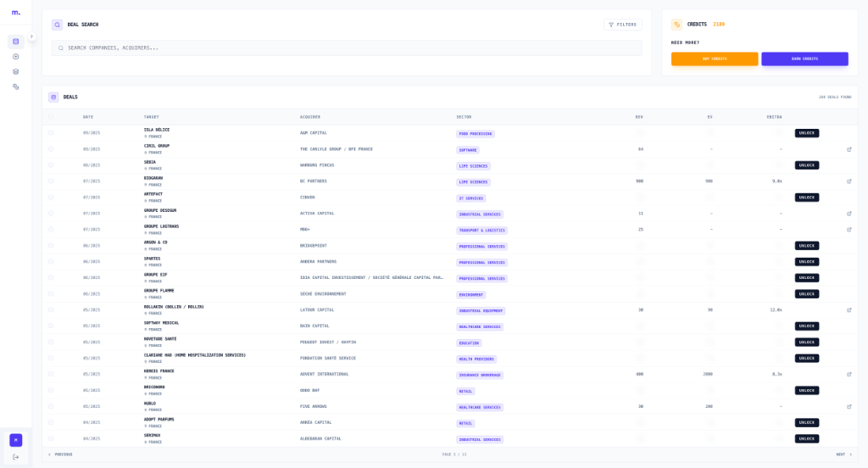
Task: Unlock the Isla Délice deal
Action: click(x=807, y=133)
